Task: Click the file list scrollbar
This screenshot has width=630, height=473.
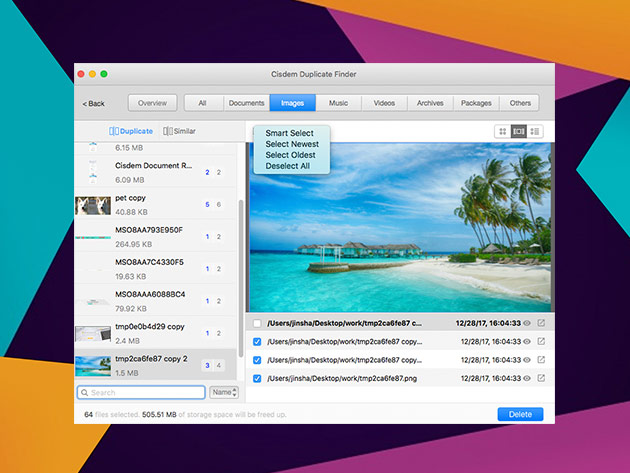Action: (241, 278)
